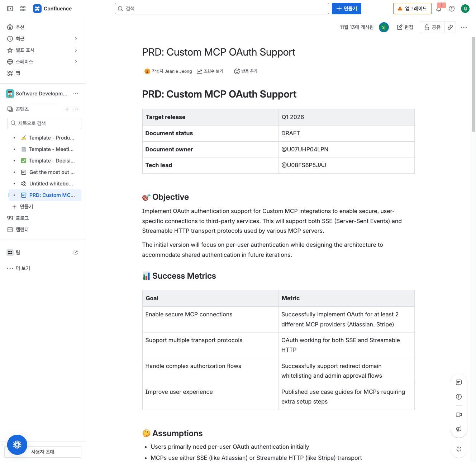The width and height of the screenshot is (476, 462).
Task: Click the 만들기 (Create) blue button
Action: [346, 9]
